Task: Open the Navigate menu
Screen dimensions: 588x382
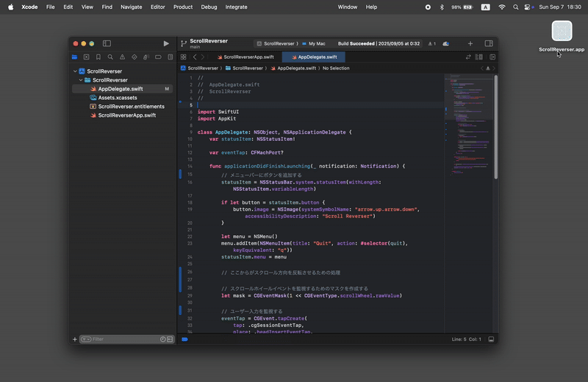Action: point(132,7)
